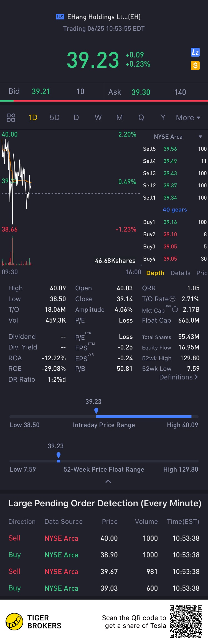
Task: Tap the info icon next to Mkt Cap
Action: [175, 309]
